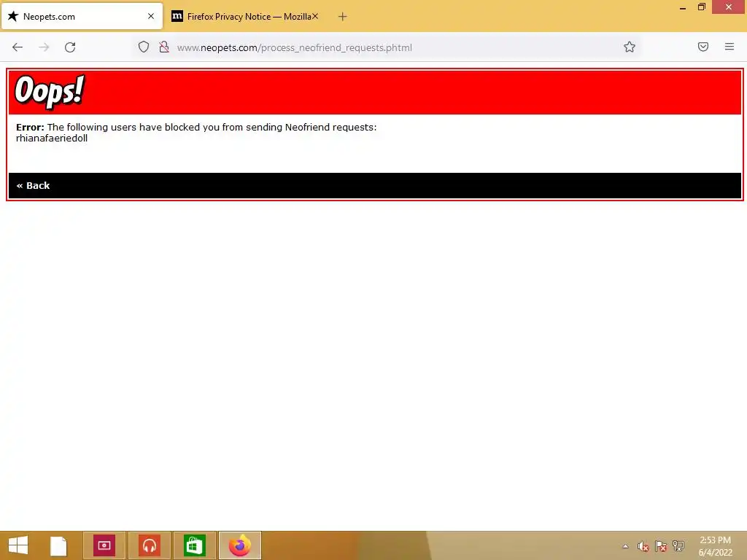Click the Oops! error heading

tap(50, 91)
